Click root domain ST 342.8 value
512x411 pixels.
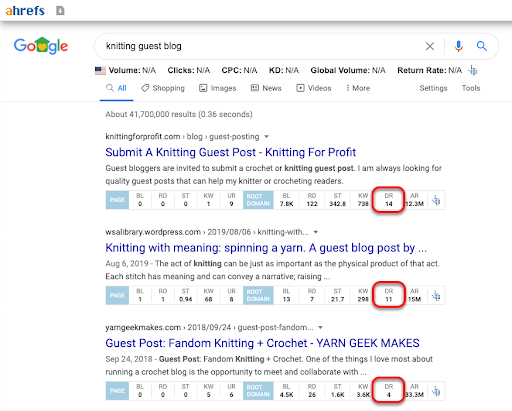tap(338, 204)
